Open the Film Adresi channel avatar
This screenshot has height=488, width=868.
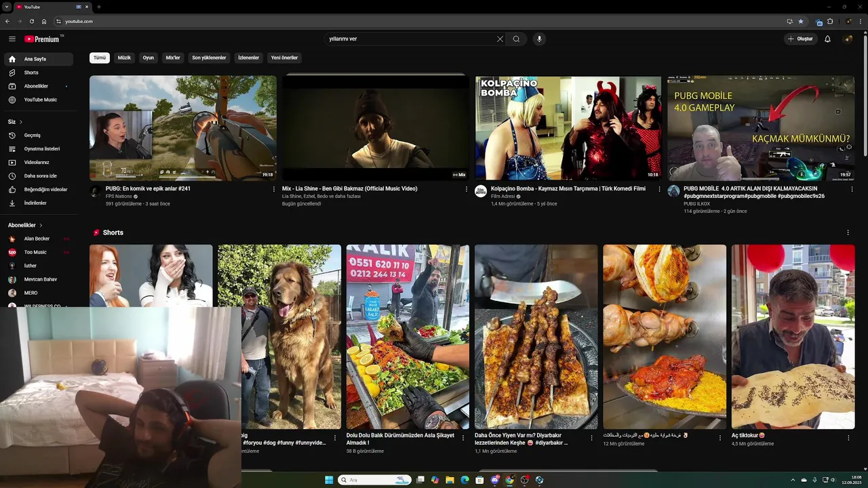481,191
